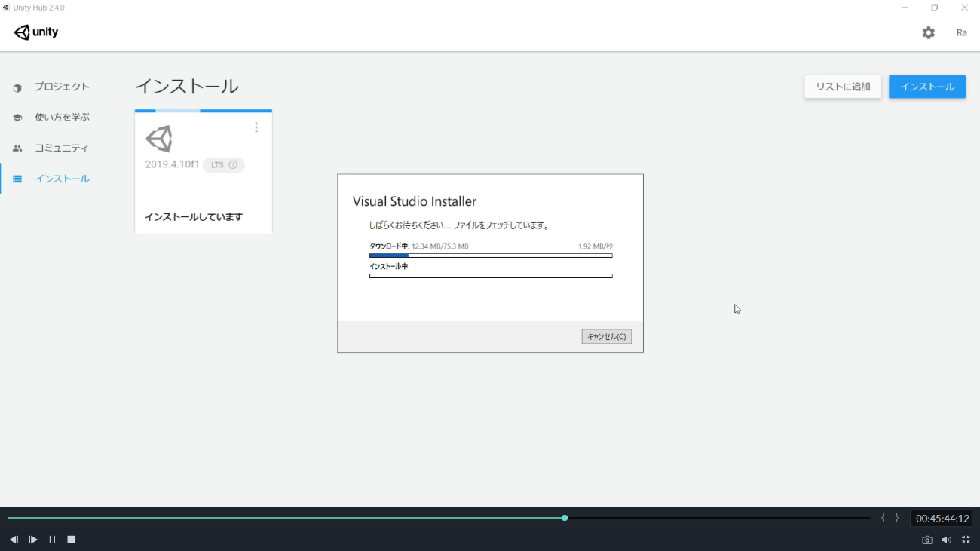Screen dimensions: 980x551
Task: Click the 12.34 MB/75.3 MB download amount
Action: [440, 246]
